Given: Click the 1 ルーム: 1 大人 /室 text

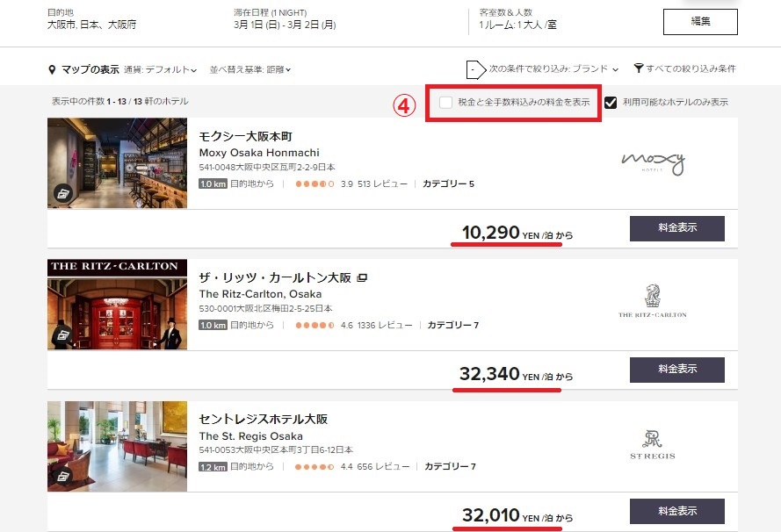Looking at the screenshot, I should point(517,25).
